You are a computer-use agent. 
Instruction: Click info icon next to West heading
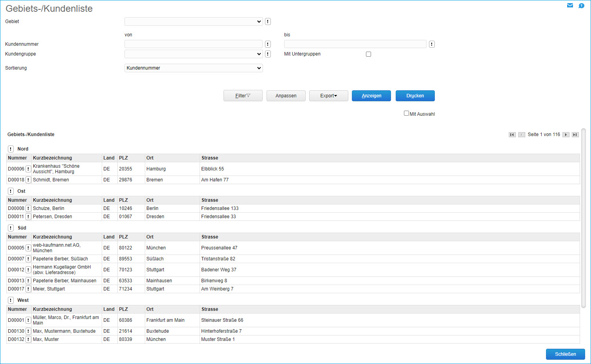[x=11, y=300]
